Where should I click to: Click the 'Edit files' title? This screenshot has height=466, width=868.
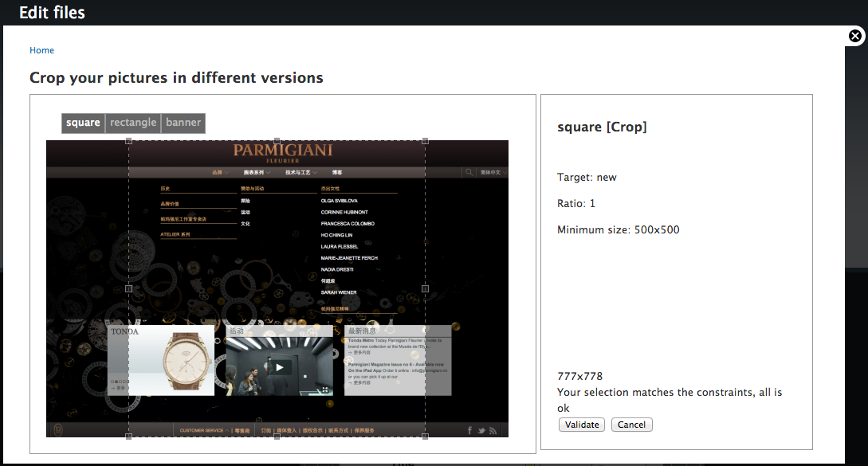coord(52,13)
